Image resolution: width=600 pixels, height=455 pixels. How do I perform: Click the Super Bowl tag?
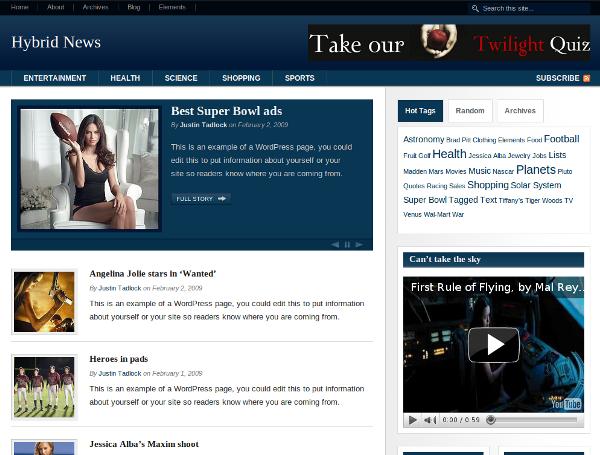pos(425,200)
